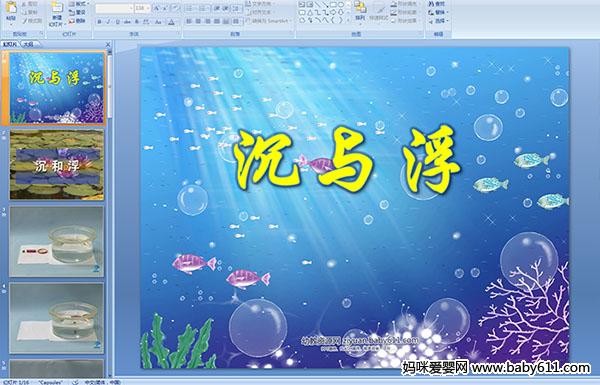Toggle Center text alignment
The width and height of the screenshot is (600, 385).
click(x=198, y=21)
